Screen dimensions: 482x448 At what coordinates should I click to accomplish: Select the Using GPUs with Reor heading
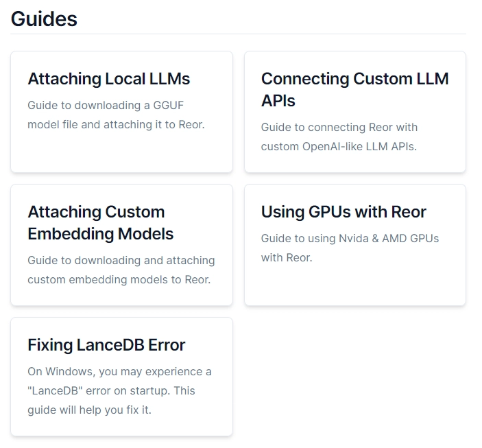pos(344,212)
